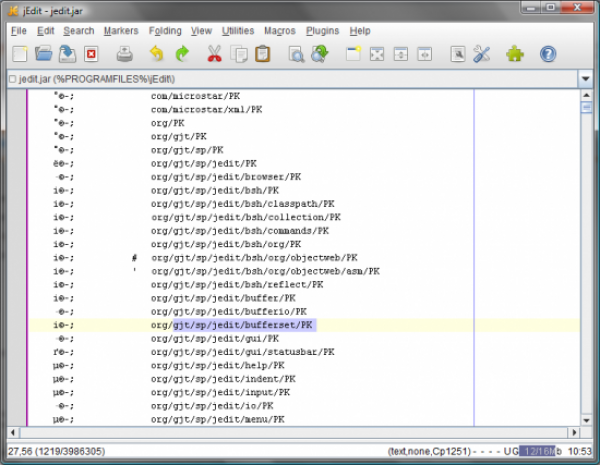Click the Save buffer toolbar icon
The width and height of the screenshot is (600, 465).
click(67, 54)
